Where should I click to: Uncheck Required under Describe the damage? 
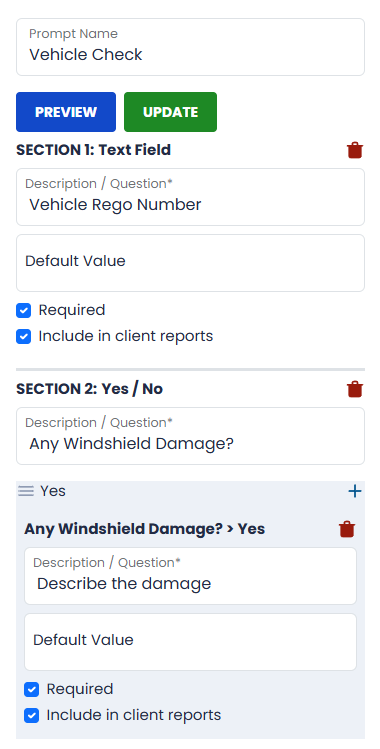tap(32, 689)
